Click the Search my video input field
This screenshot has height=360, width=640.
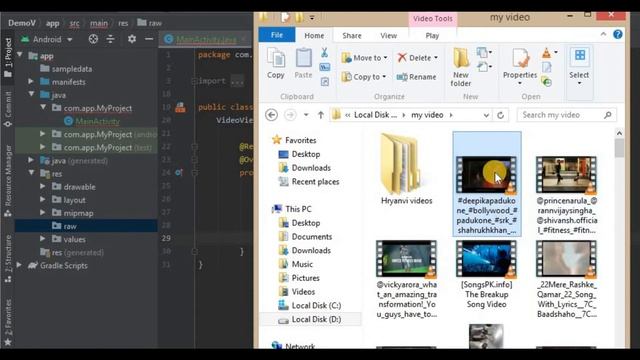(x=567, y=115)
